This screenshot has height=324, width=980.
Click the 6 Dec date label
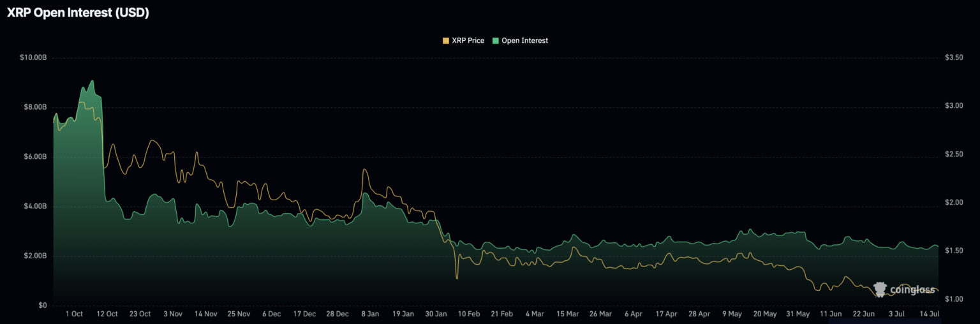point(271,314)
